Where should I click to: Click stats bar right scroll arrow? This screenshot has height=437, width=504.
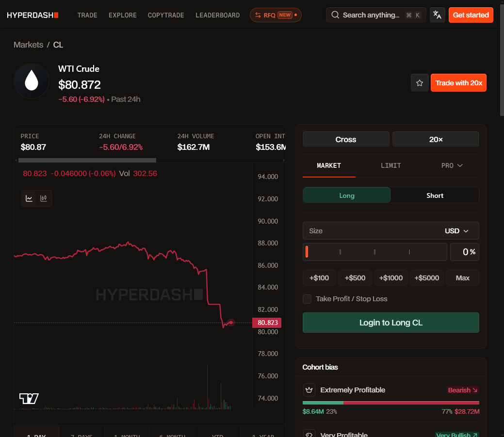[x=283, y=160]
